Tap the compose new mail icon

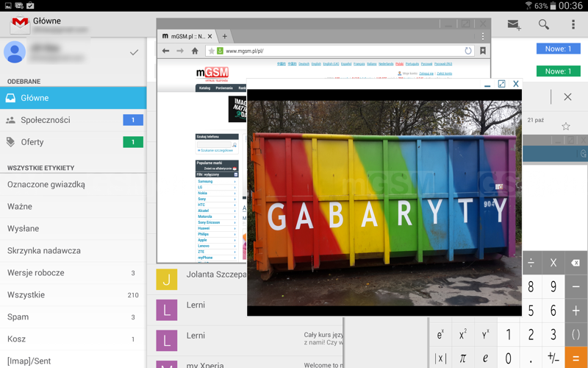(514, 24)
